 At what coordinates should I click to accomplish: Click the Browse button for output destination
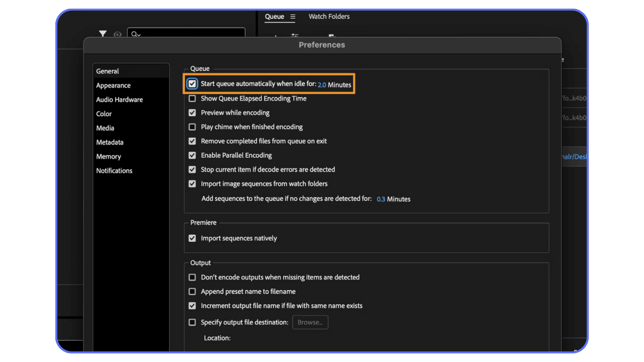tap(310, 322)
